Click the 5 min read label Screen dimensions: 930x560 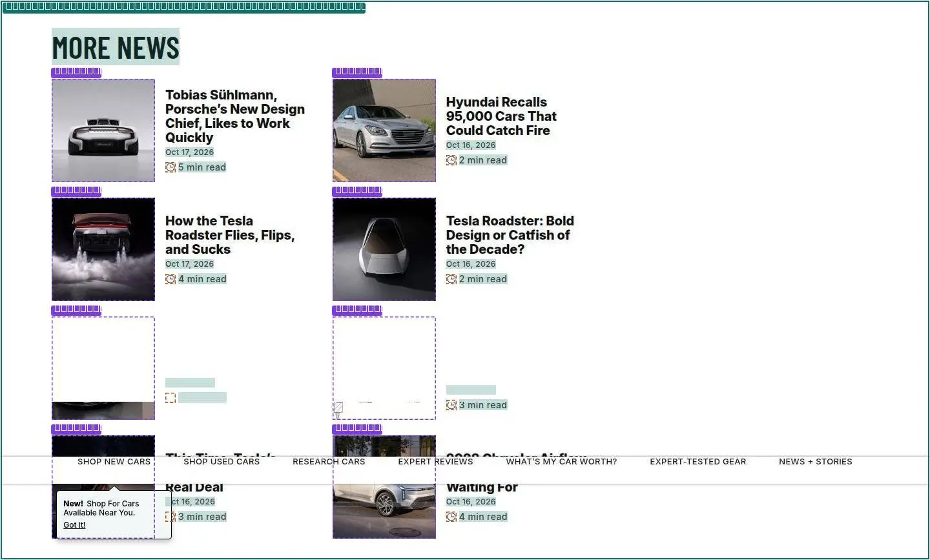click(202, 167)
